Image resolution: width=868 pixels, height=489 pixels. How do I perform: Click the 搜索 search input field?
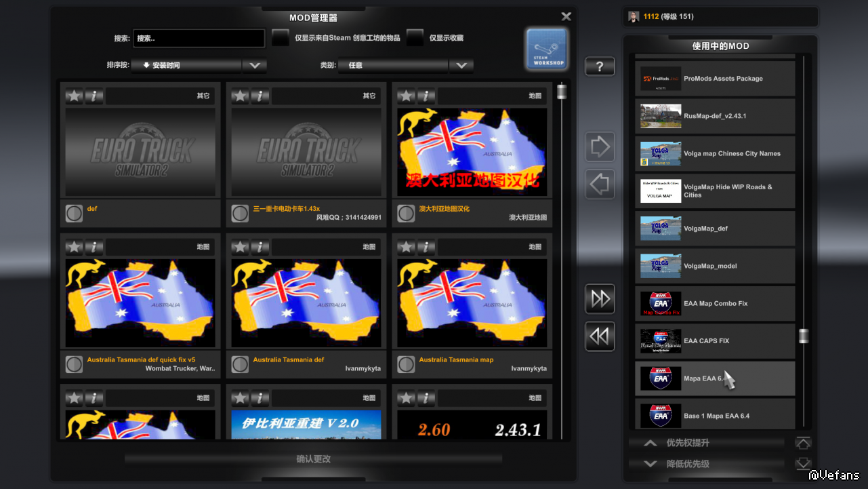(x=199, y=39)
